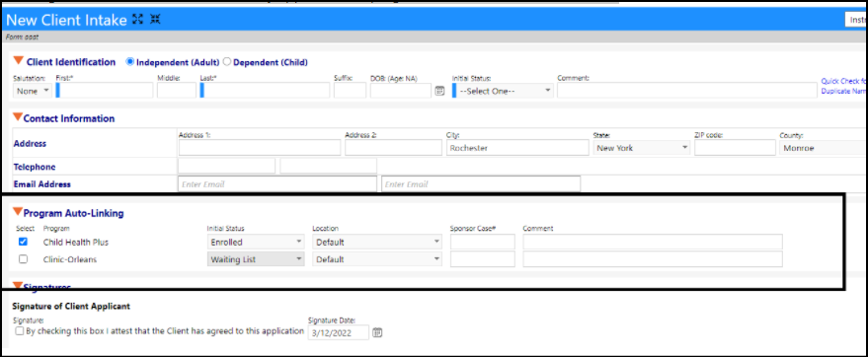
Task: Select Dependent (Child) radio button
Action: click(x=227, y=62)
